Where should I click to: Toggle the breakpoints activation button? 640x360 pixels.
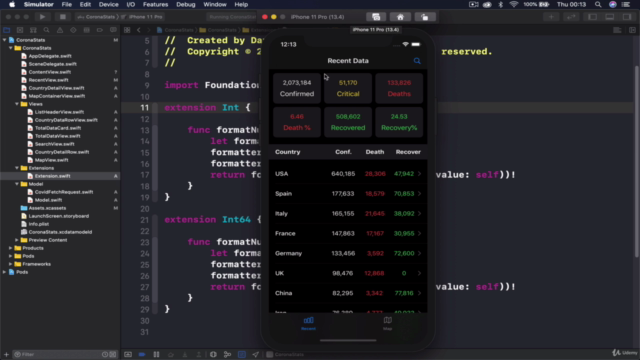(x=142, y=354)
